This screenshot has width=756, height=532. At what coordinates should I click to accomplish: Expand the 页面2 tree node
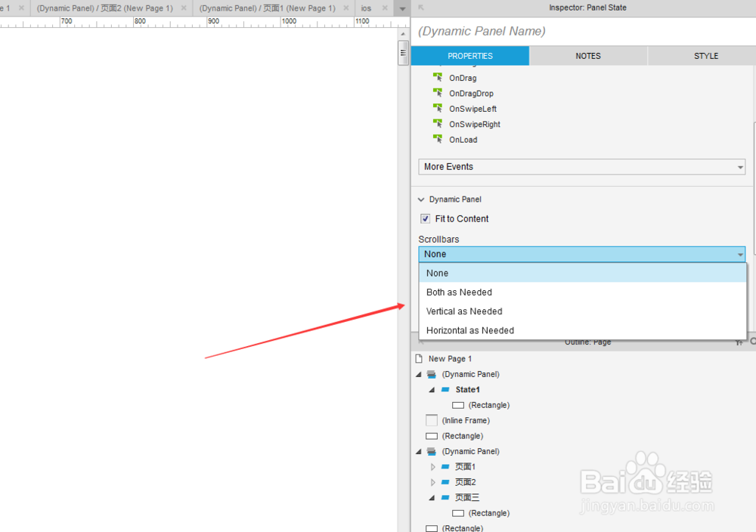pos(432,482)
